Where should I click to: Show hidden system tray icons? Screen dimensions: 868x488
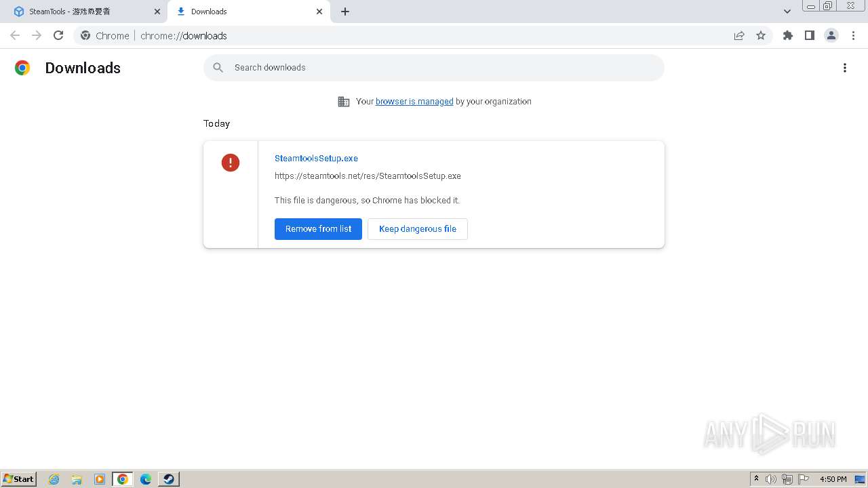coord(757,479)
